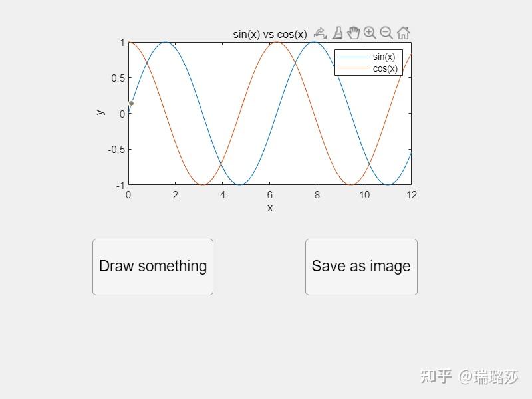
Task: Click the cos(x) legend entry
Action: click(x=385, y=68)
